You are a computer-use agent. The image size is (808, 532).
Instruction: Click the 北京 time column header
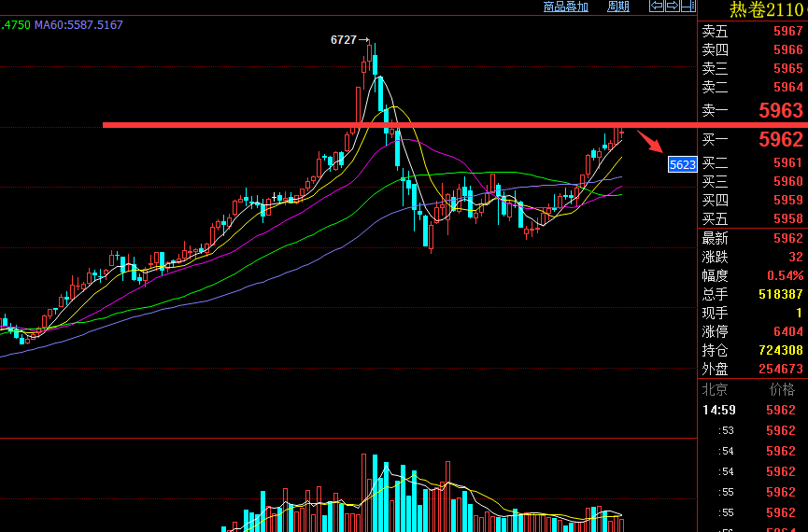click(x=715, y=389)
